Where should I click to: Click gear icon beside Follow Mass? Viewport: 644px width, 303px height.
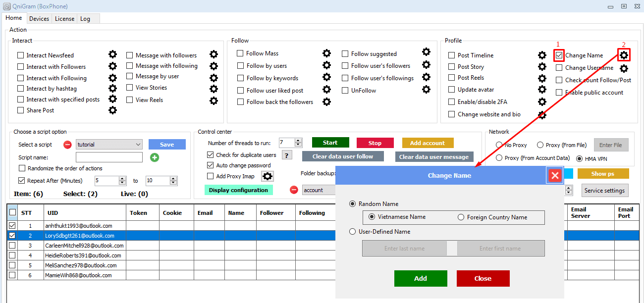pos(326,53)
